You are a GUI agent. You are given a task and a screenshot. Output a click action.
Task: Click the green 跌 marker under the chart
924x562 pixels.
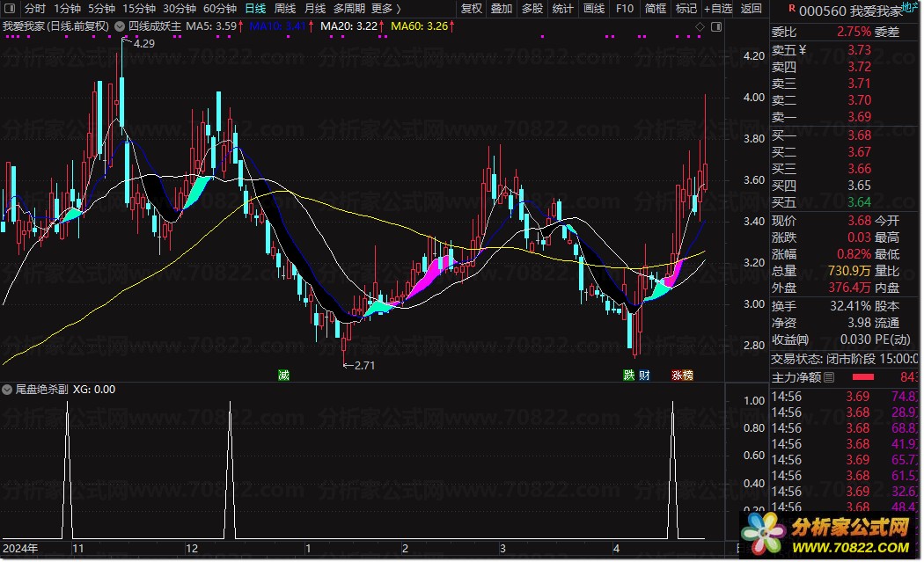pos(629,376)
